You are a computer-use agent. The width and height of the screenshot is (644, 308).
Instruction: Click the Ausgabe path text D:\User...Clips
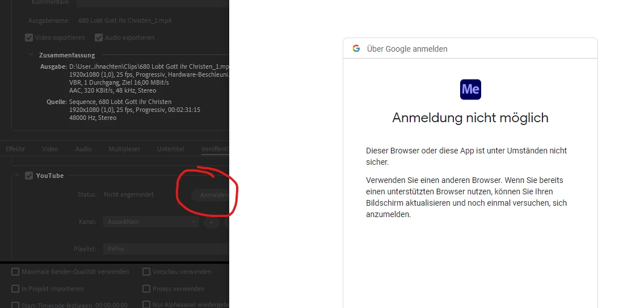(149, 66)
